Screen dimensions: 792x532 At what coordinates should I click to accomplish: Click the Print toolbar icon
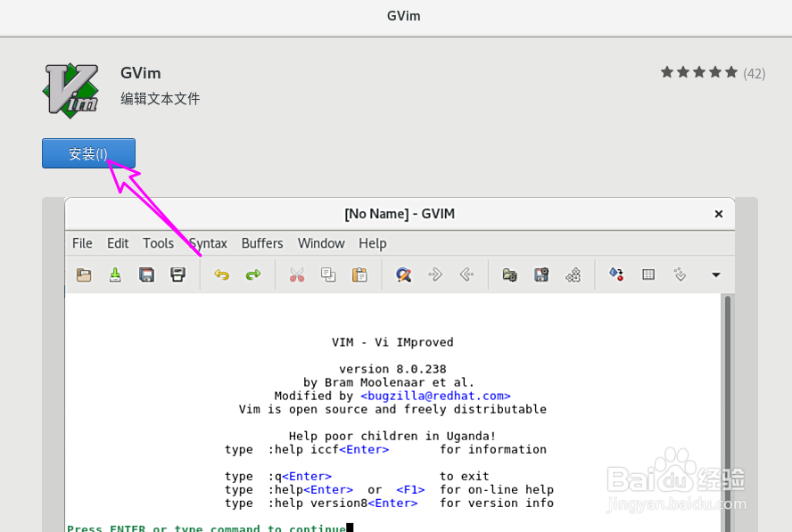177,274
